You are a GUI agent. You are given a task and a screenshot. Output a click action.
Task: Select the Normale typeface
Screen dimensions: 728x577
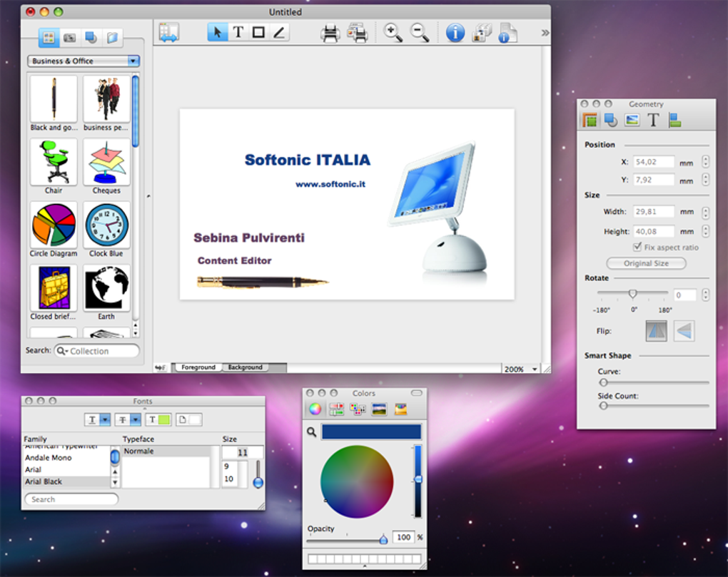166,451
